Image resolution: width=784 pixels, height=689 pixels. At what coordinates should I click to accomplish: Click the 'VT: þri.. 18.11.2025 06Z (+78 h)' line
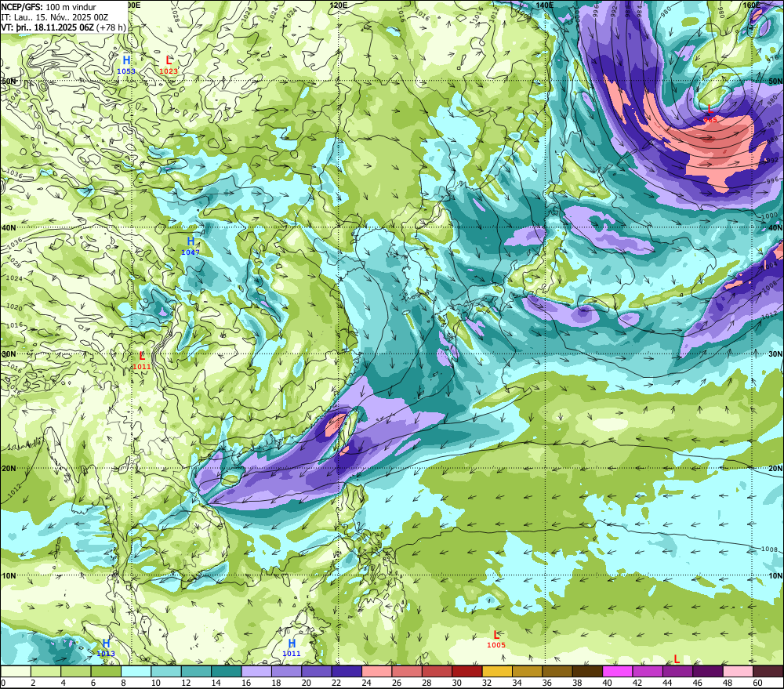click(63, 27)
